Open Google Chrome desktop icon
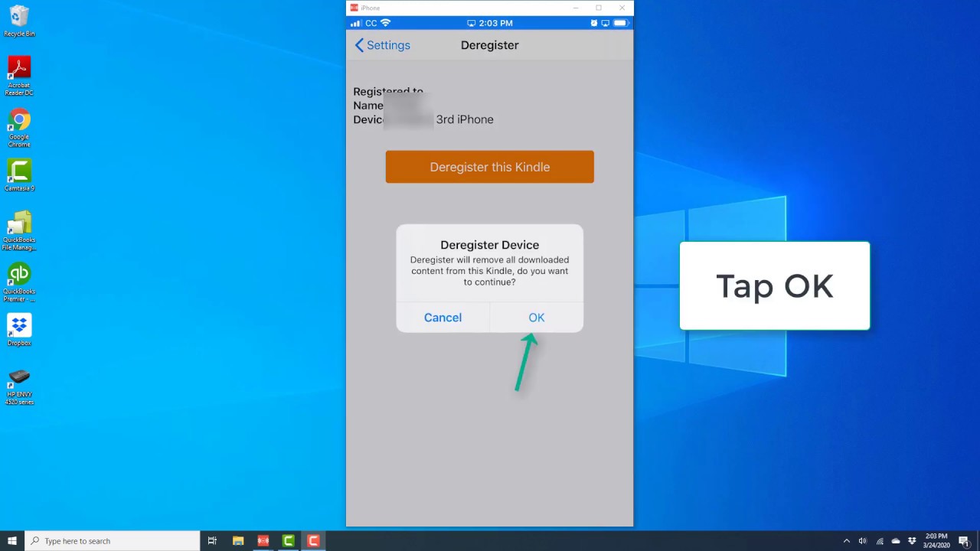 coord(19,128)
